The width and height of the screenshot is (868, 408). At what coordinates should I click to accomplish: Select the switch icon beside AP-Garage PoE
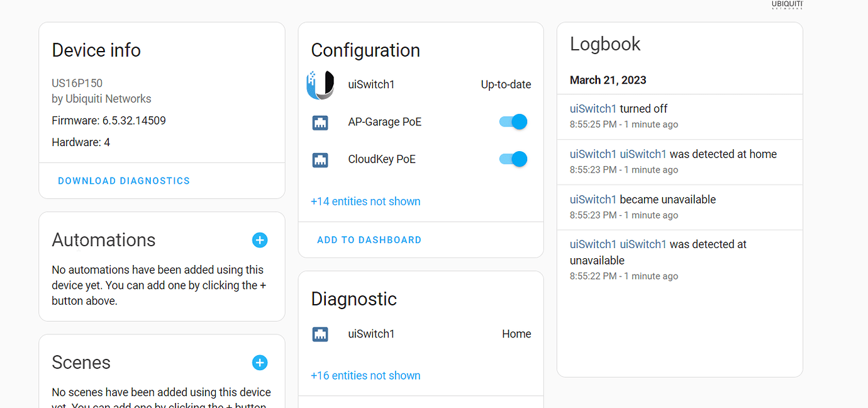click(320, 122)
